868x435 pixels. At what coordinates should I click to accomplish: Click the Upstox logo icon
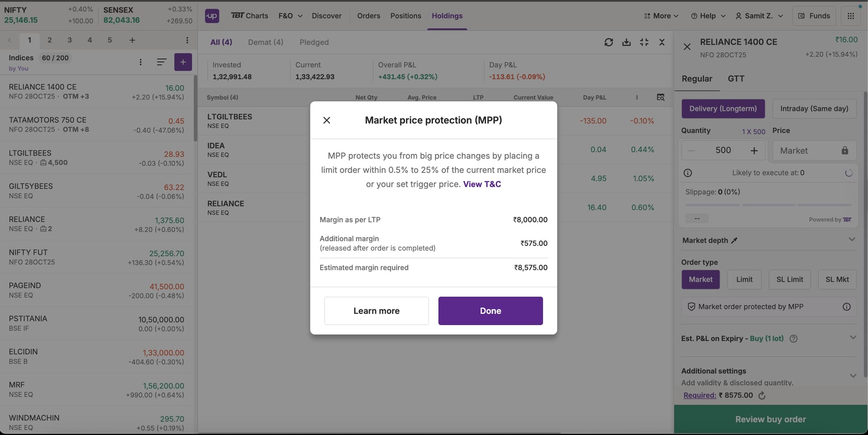(212, 16)
